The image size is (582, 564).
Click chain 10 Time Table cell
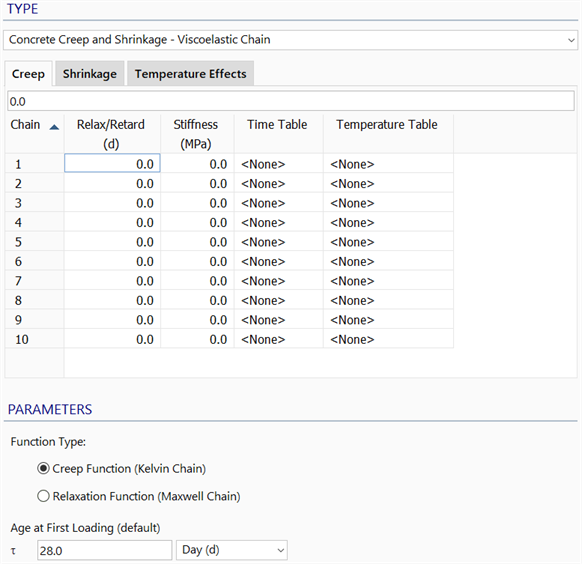279,339
